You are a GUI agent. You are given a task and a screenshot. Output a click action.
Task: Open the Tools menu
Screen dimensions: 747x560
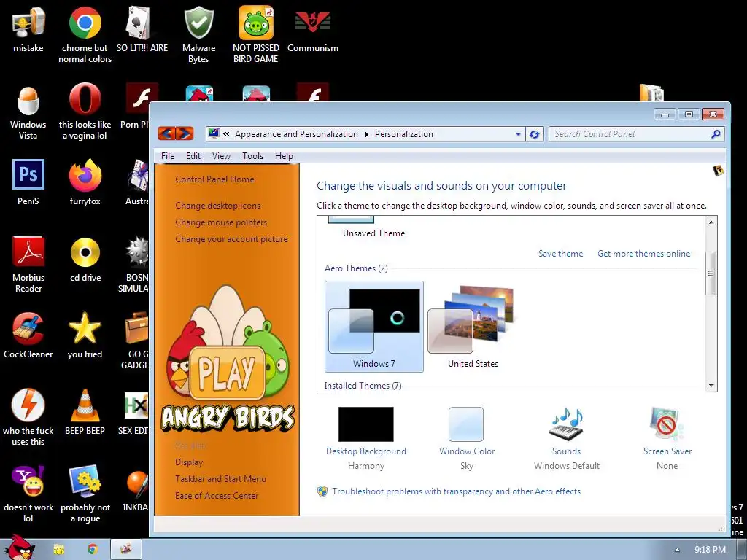(x=252, y=156)
